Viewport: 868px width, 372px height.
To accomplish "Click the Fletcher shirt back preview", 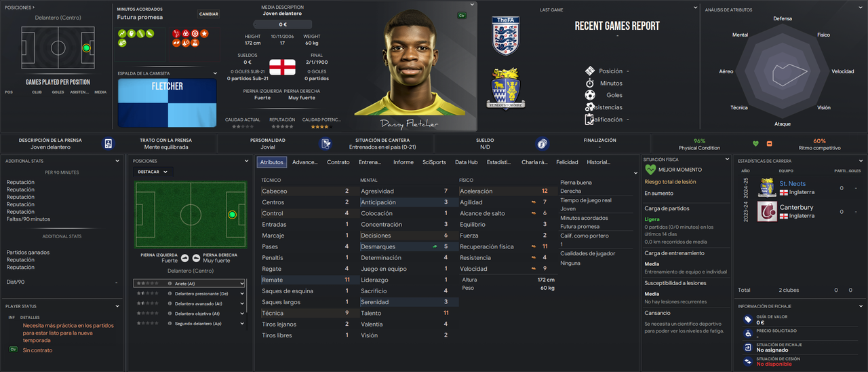I will [167, 102].
